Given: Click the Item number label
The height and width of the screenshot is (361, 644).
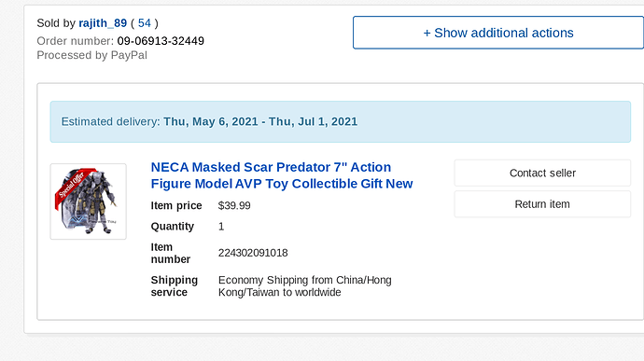Looking at the screenshot, I should click(171, 254).
